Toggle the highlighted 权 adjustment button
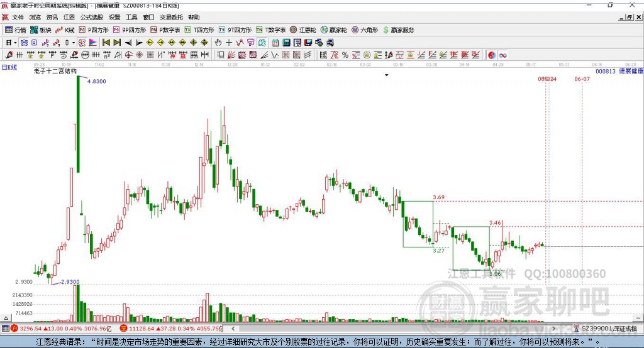Image resolution: width=644 pixels, height=348 pixels. click(82, 43)
